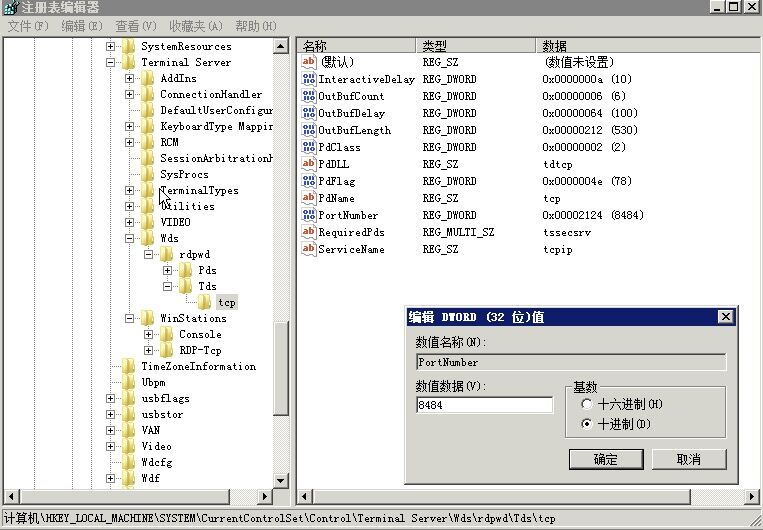
Task: Click the Terminal Server folder icon
Action: coord(128,62)
